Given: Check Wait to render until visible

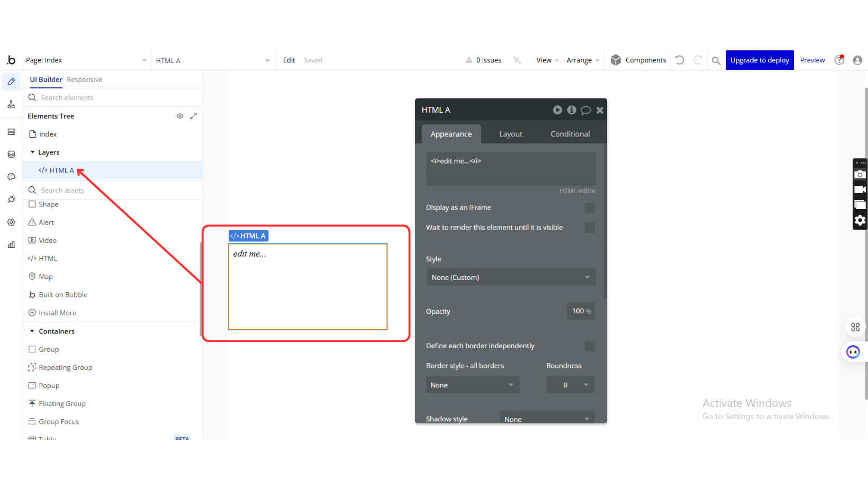Looking at the screenshot, I should tap(590, 228).
